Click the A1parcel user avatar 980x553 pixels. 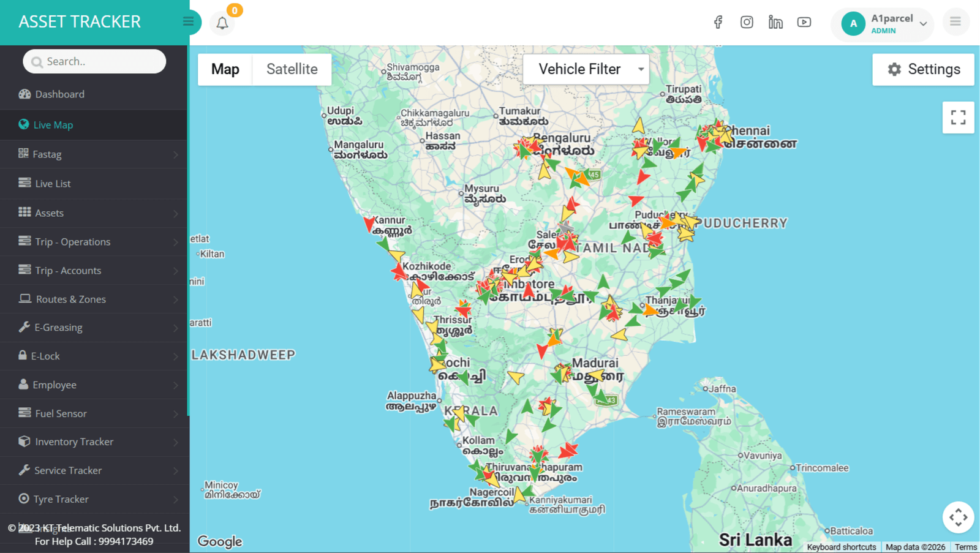(x=853, y=24)
